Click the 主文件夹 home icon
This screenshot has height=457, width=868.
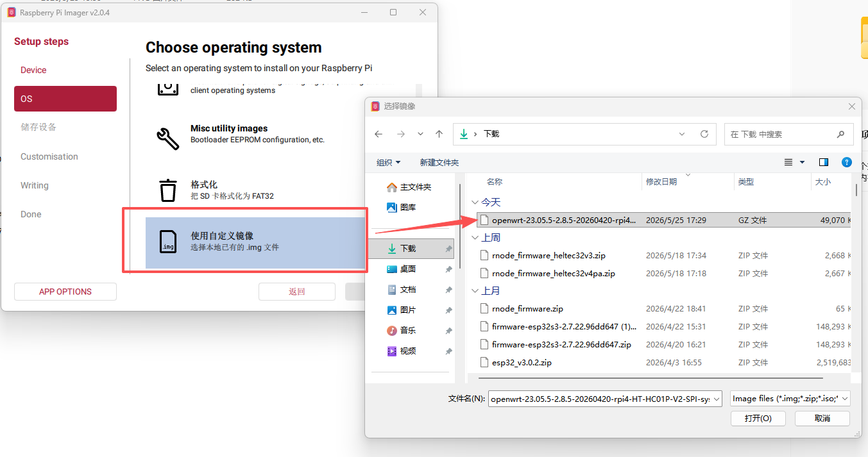click(392, 187)
